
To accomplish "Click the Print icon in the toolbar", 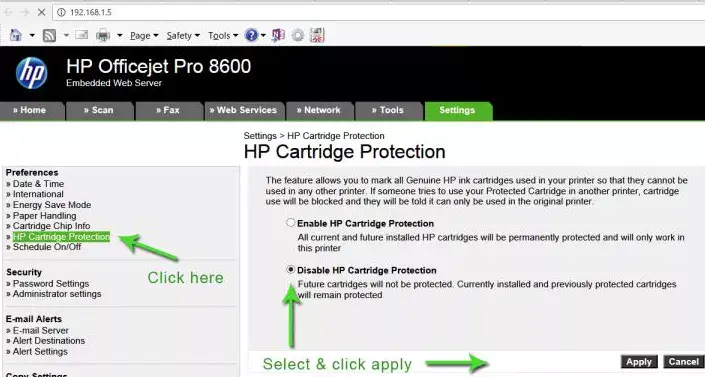I will coord(103,35).
